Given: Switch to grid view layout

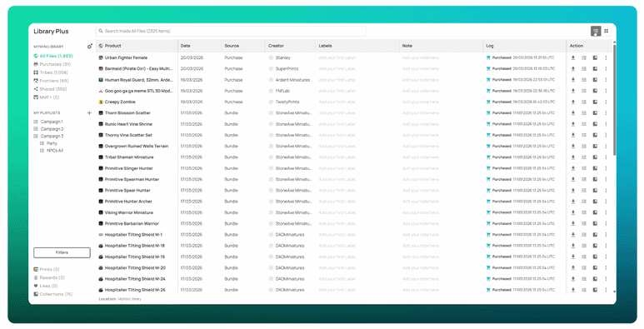Looking at the screenshot, I should pos(606,31).
